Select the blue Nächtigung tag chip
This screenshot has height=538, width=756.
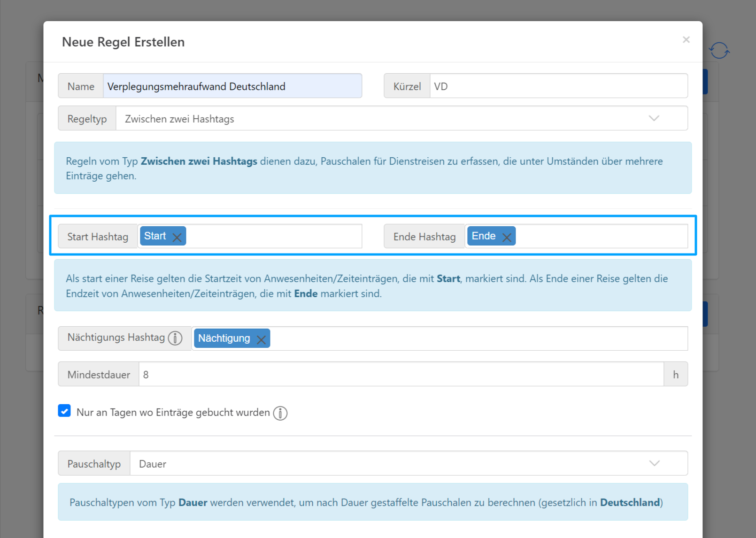[224, 338]
